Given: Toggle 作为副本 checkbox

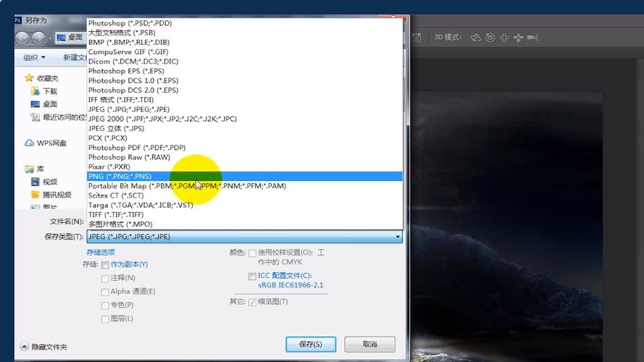Looking at the screenshot, I should [105, 265].
